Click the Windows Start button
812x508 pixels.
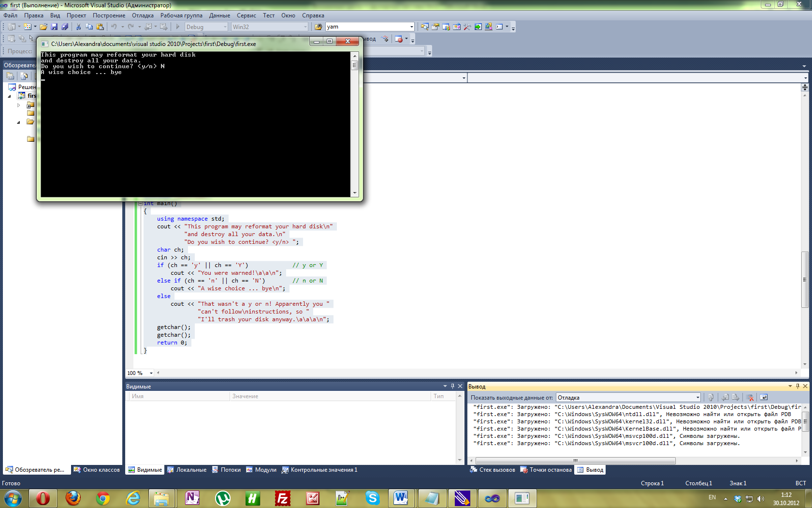(13, 497)
